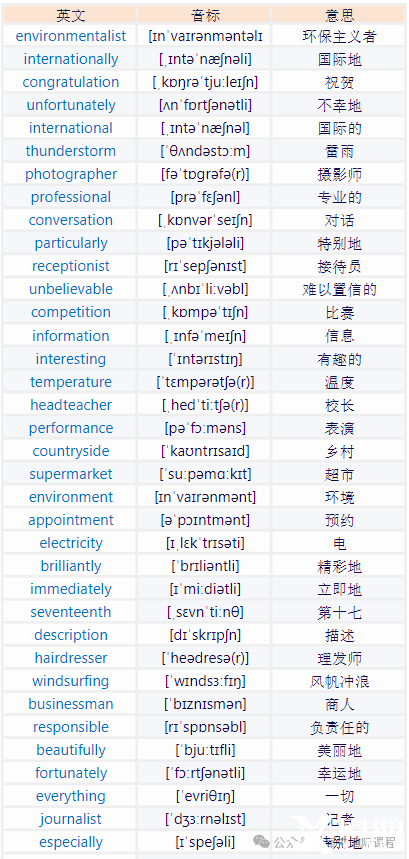Click the meaning 风帆冲浪

click(x=339, y=682)
